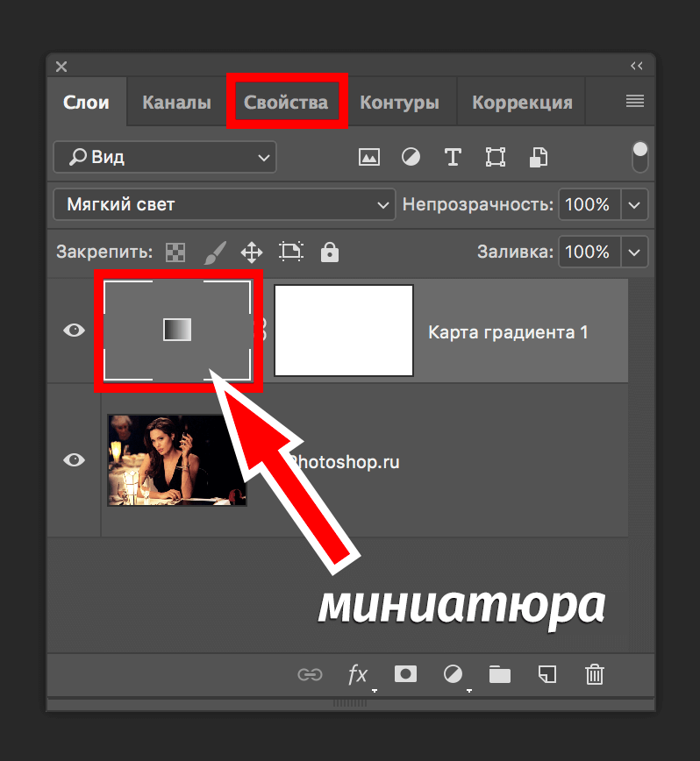Screen dimensions: 700x761
Task: Click the Закрепить label
Action: [x=104, y=252]
